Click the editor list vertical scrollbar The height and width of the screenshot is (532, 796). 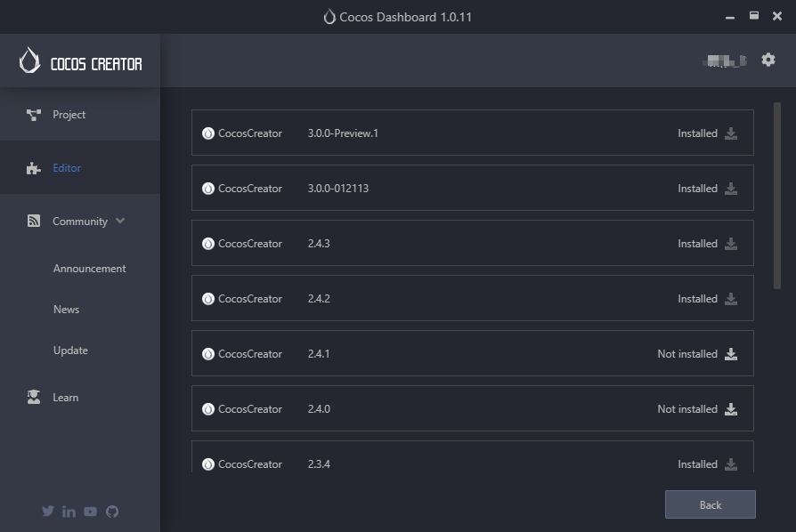coord(777,196)
